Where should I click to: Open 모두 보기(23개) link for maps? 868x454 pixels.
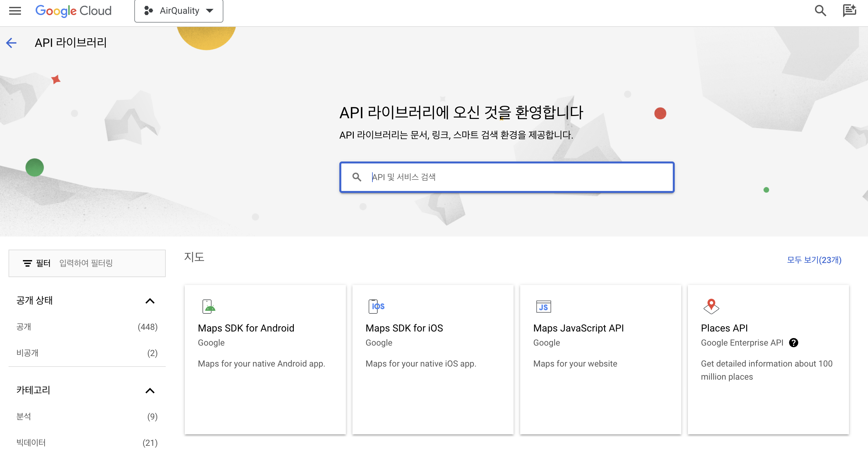coord(814,260)
